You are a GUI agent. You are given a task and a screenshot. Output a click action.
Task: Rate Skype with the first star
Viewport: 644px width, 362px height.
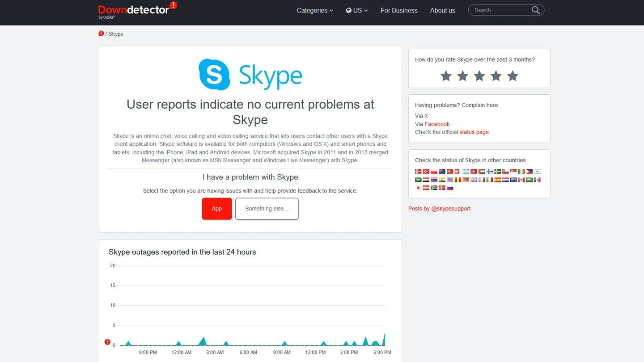pos(446,76)
